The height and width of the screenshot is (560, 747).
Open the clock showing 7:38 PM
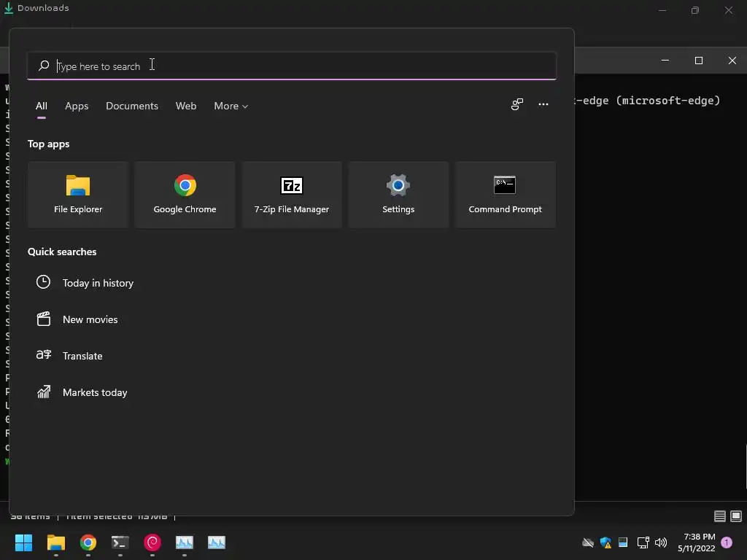click(697, 542)
